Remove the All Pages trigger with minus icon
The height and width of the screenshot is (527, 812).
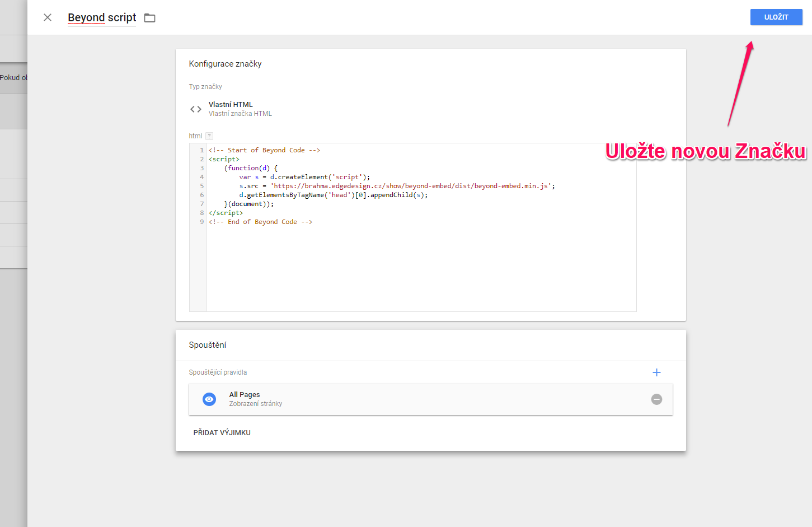point(656,399)
